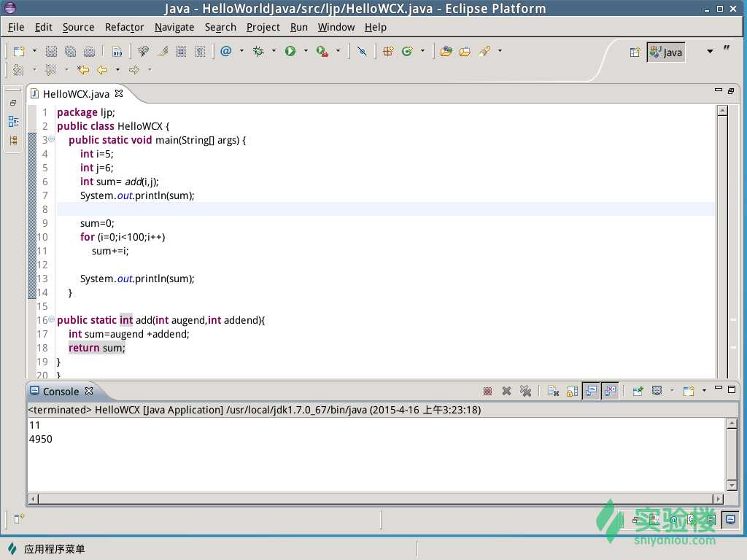This screenshot has width=747, height=560.
Task: Collapse the main method fold marker at line 3
Action: (51, 139)
